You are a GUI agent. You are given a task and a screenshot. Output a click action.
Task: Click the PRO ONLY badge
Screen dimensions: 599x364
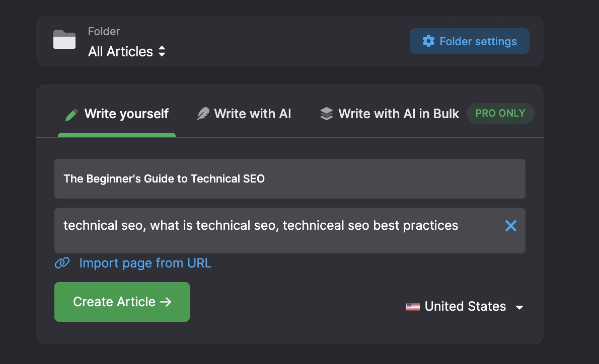point(500,114)
